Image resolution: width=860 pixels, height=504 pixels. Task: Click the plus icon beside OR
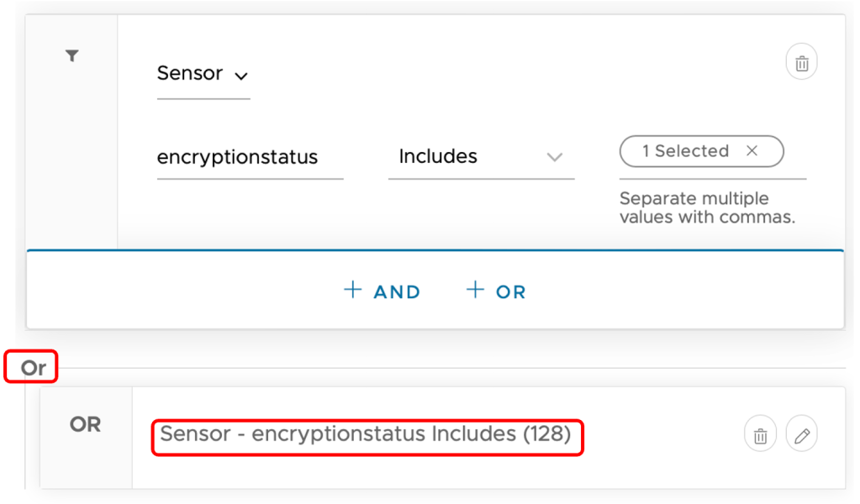(476, 291)
